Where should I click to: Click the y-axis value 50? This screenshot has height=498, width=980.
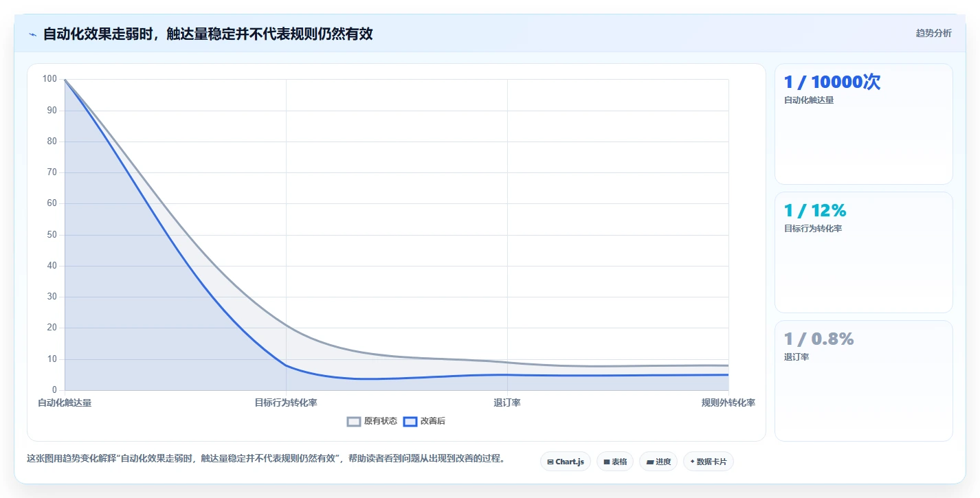[x=52, y=235]
